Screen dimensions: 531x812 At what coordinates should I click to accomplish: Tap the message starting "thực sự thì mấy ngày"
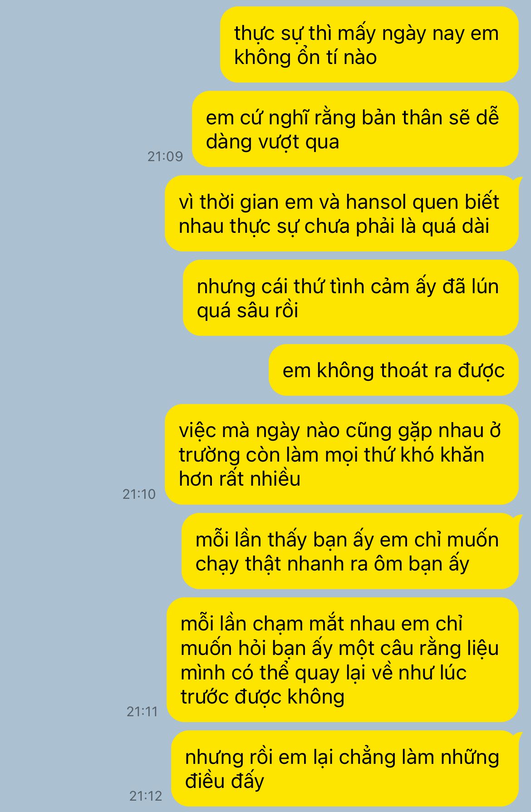point(369,44)
